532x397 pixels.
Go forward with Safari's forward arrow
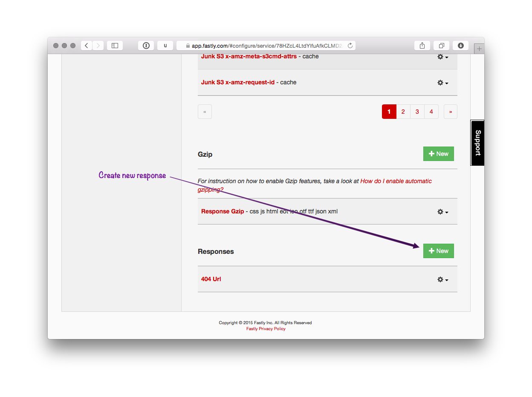(x=98, y=46)
